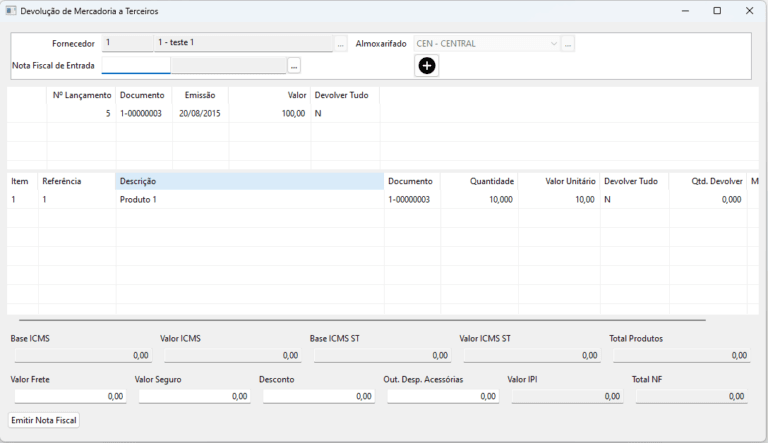Click window application icon in title bar

[x=11, y=11]
